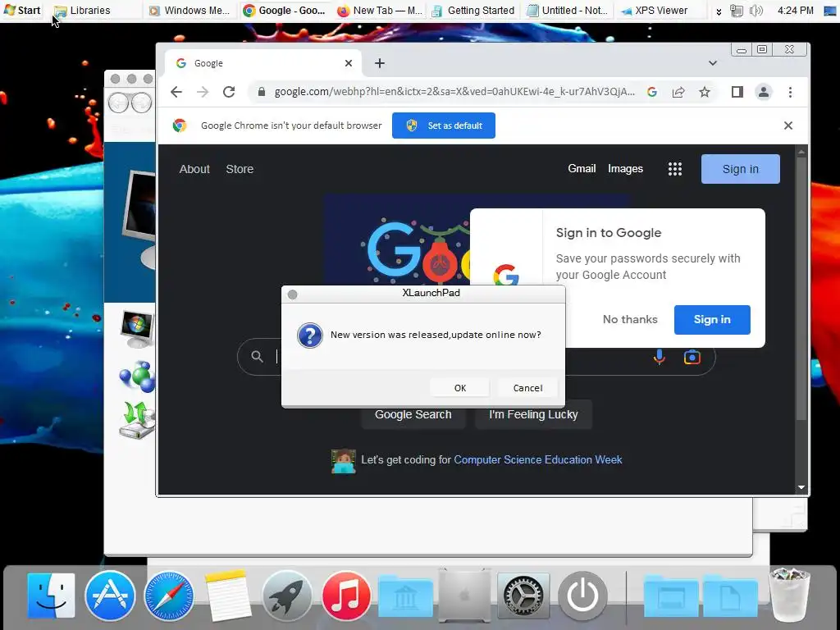Select the Google tab in Chrome
Image resolution: width=840 pixels, height=630 pixels.
pyautogui.click(x=262, y=63)
